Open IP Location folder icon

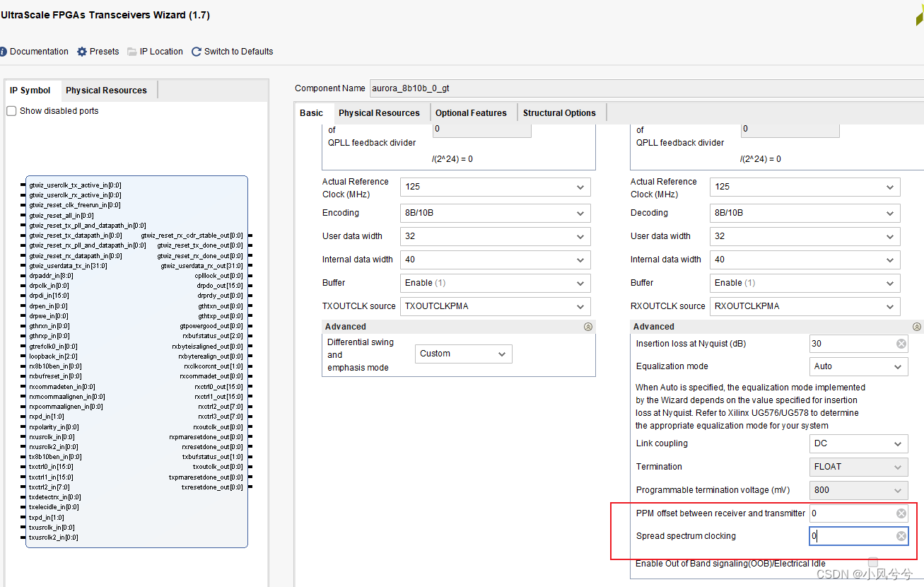(132, 52)
